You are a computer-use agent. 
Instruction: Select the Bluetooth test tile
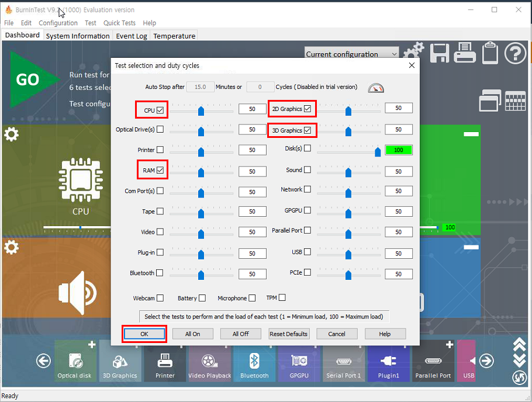click(x=254, y=361)
